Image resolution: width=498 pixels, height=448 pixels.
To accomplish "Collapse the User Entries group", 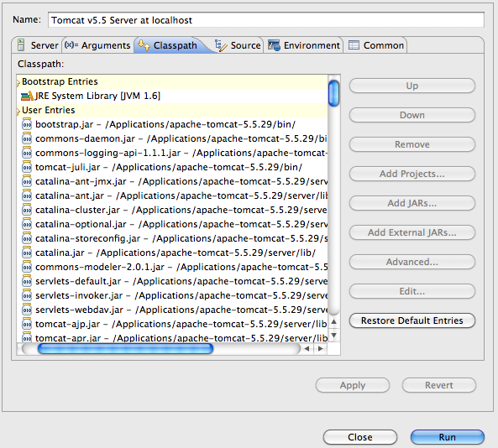I will (x=18, y=112).
